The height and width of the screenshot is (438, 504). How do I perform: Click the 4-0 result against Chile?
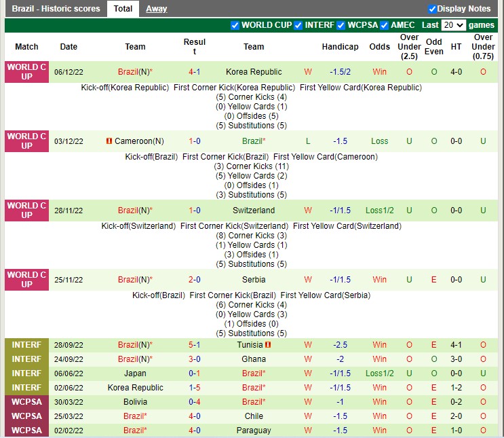coord(195,416)
